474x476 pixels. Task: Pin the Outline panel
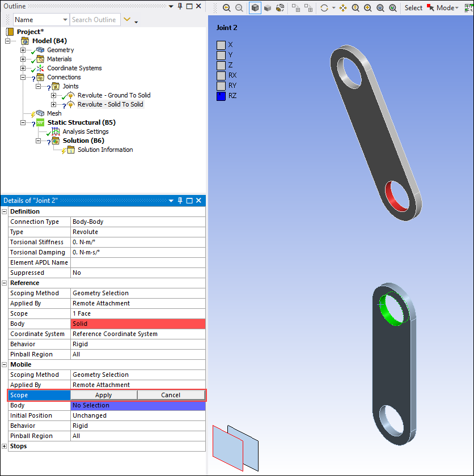[180, 6]
